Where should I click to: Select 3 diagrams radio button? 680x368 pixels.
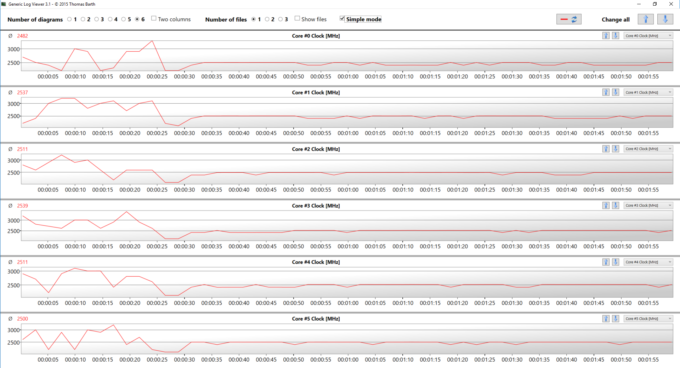96,20
